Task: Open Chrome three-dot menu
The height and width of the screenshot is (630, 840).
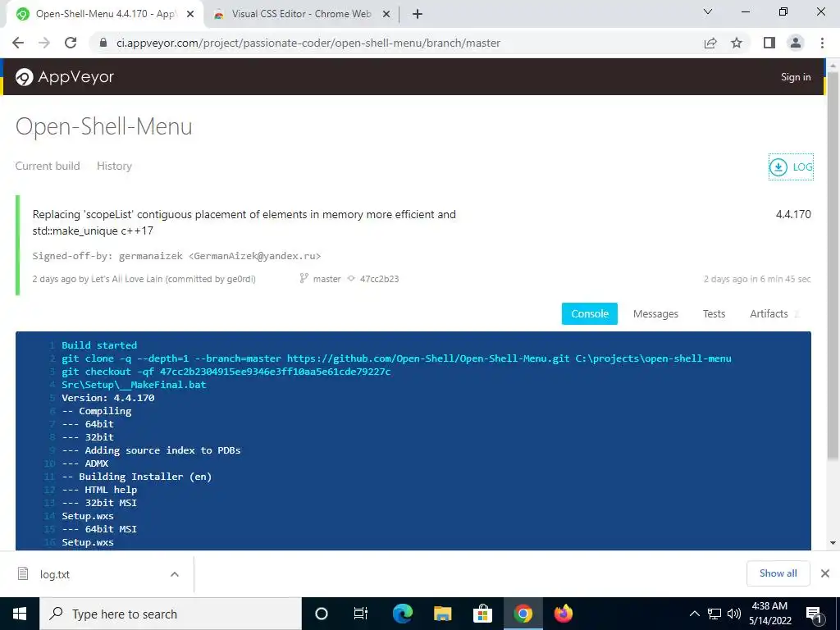Action: click(822, 43)
